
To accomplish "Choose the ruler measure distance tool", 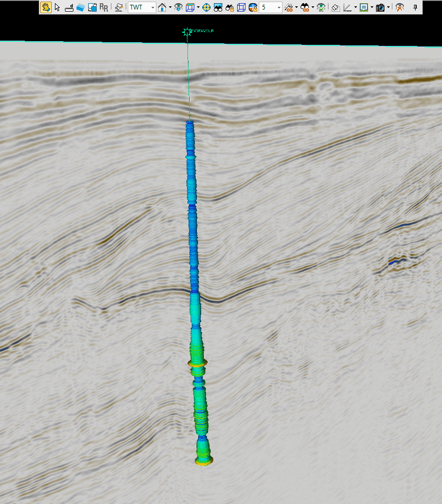I will 69,7.
